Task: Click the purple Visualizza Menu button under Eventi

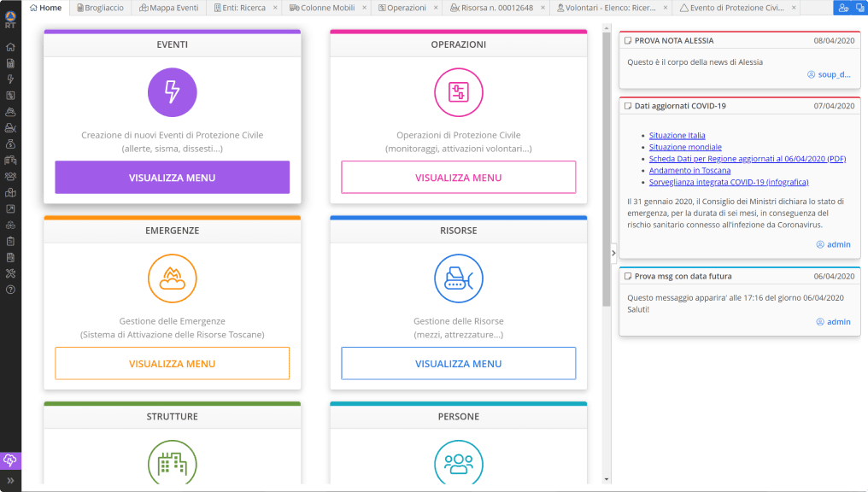Action: [x=173, y=178]
